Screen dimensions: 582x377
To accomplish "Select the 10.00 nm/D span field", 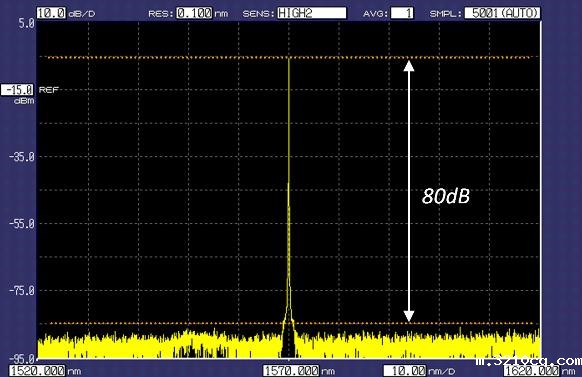I will coord(405,371).
